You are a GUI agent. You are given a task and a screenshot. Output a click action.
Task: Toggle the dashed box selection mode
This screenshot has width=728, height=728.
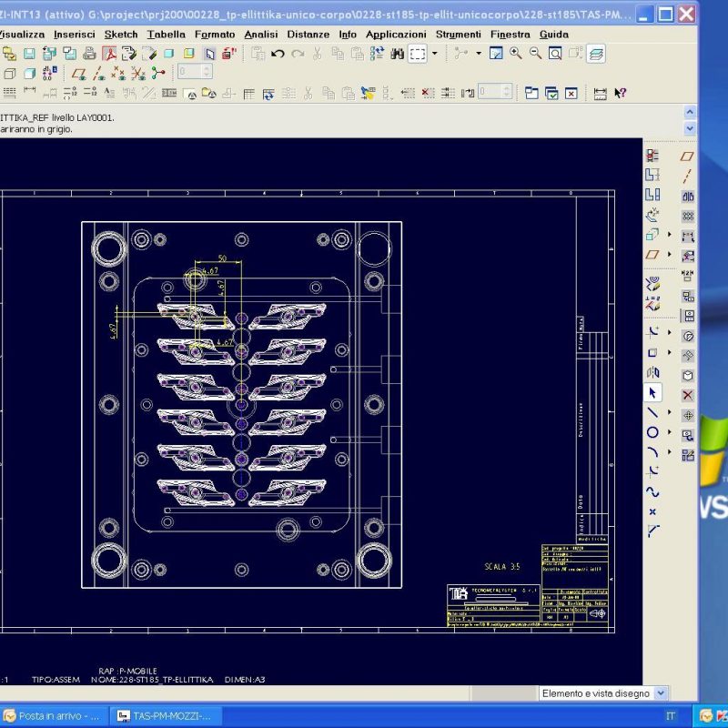point(417,54)
